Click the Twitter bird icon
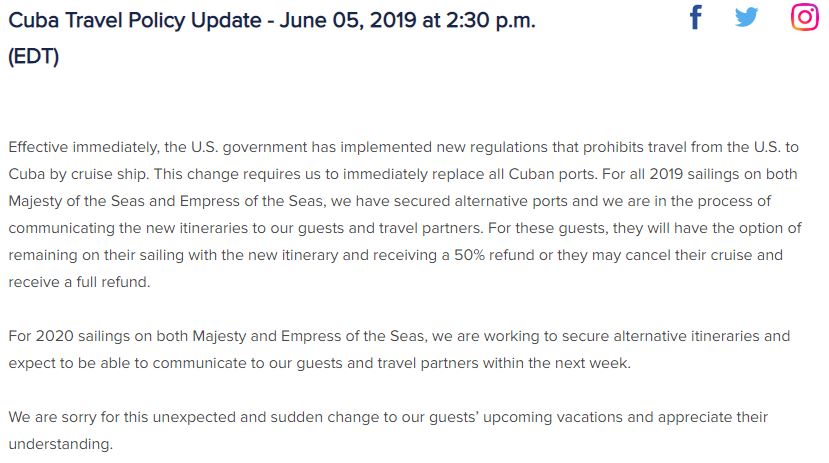829x463 pixels. click(x=746, y=17)
